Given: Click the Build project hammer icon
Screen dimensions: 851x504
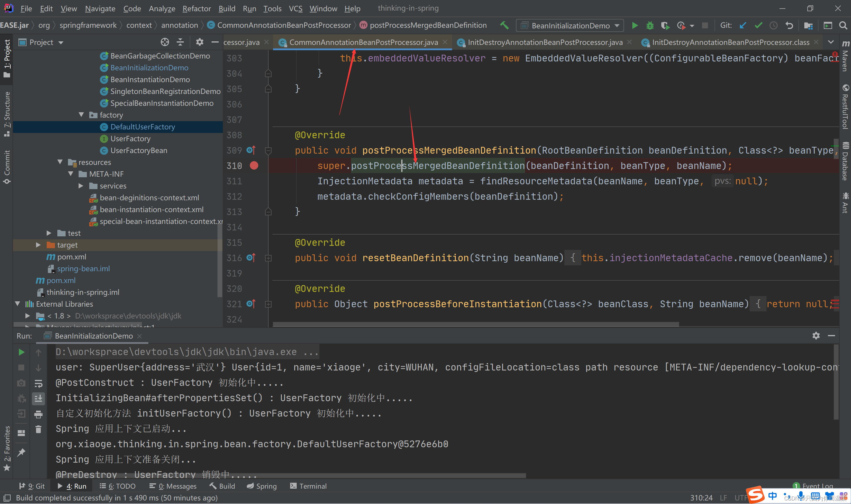Looking at the screenshot, I should pyautogui.click(x=504, y=25).
